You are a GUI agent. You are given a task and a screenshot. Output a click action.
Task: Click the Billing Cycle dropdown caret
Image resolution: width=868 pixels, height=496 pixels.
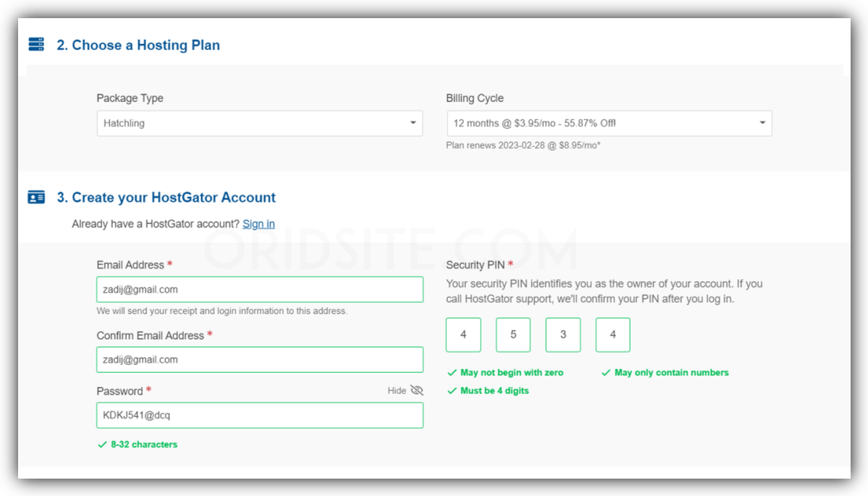click(762, 123)
